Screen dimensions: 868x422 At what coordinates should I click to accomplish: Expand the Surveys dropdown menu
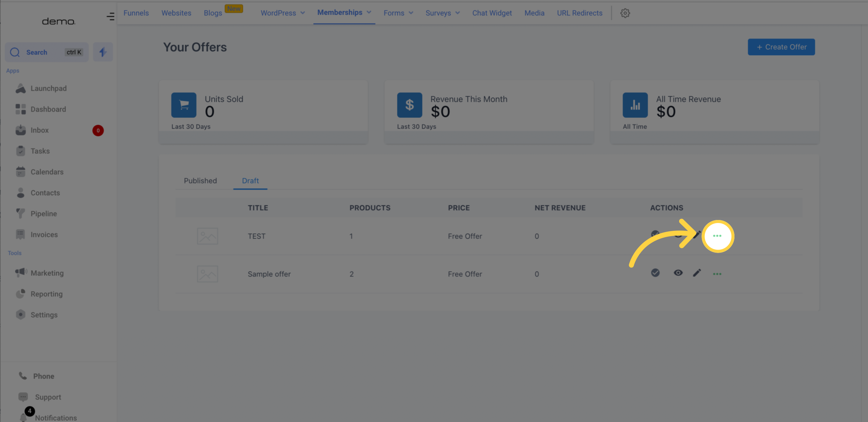click(x=443, y=13)
